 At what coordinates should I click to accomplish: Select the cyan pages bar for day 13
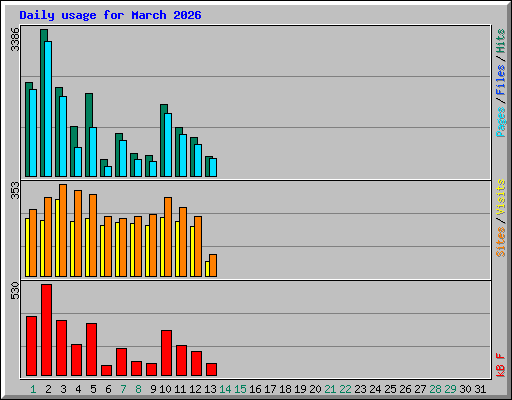pos(213,167)
